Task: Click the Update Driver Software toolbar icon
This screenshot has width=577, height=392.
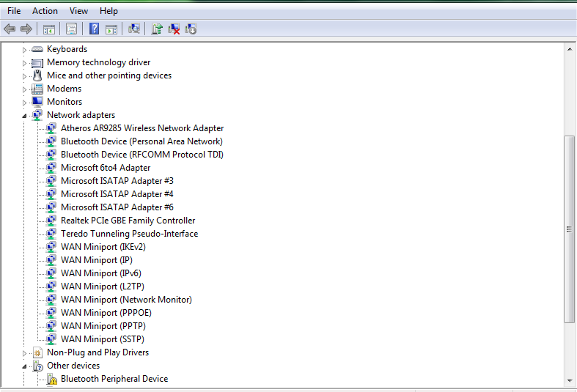Action: coord(157,29)
